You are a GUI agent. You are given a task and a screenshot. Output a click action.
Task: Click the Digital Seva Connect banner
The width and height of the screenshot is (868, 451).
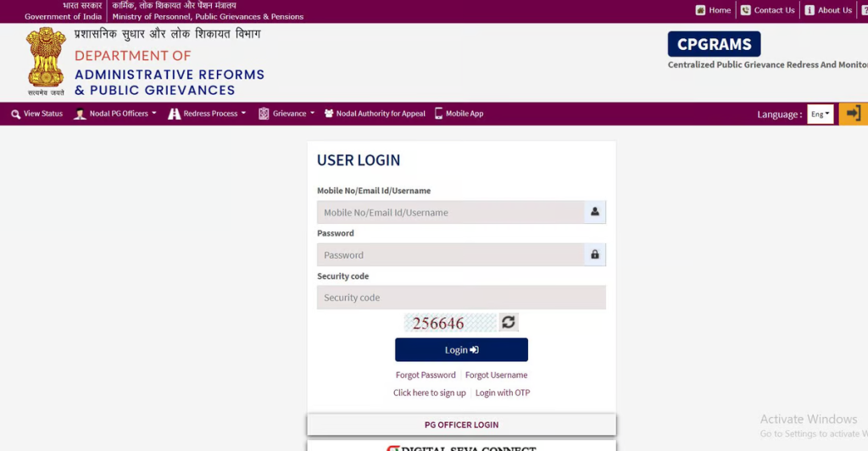461,447
